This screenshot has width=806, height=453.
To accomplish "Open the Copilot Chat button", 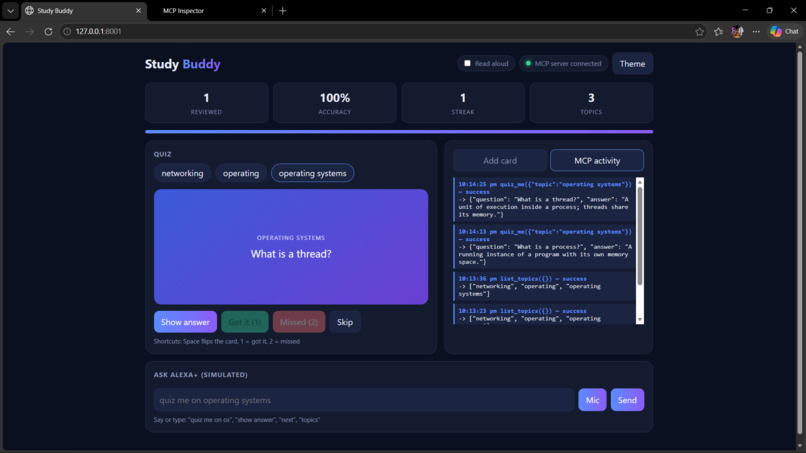I will 784,31.
